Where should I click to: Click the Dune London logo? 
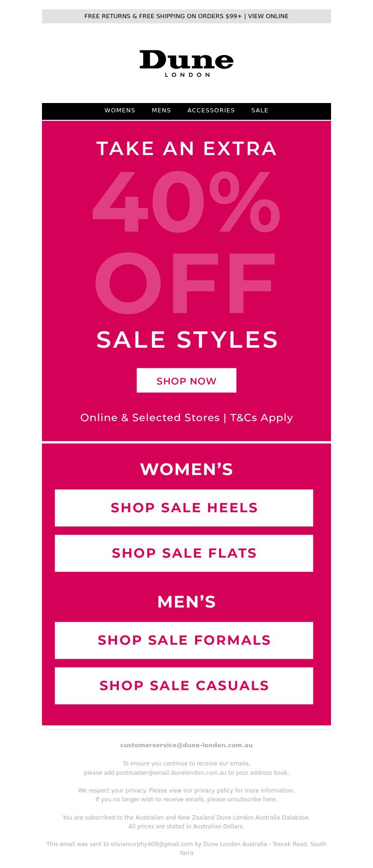coord(186,63)
